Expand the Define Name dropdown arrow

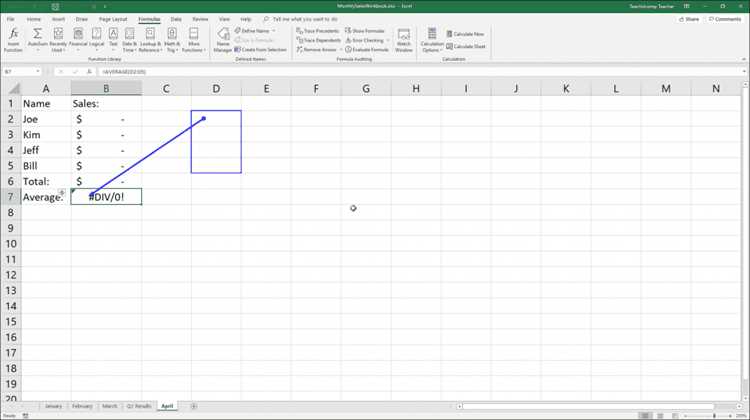click(274, 31)
